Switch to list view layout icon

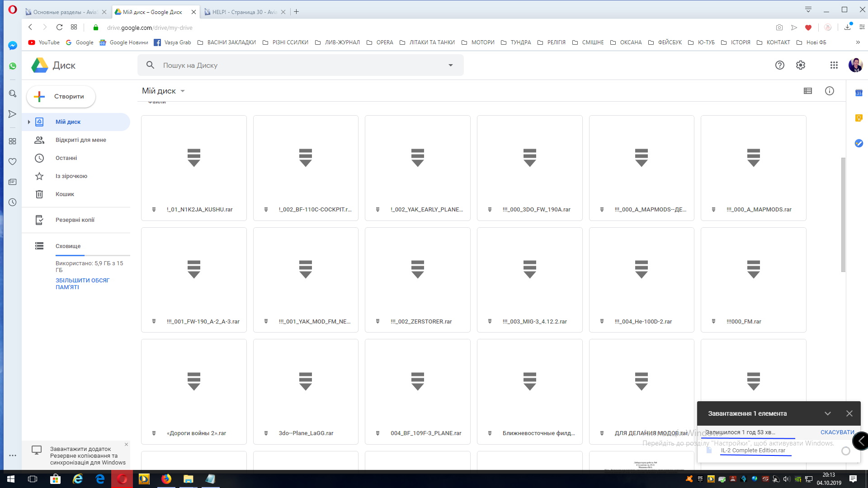point(808,91)
